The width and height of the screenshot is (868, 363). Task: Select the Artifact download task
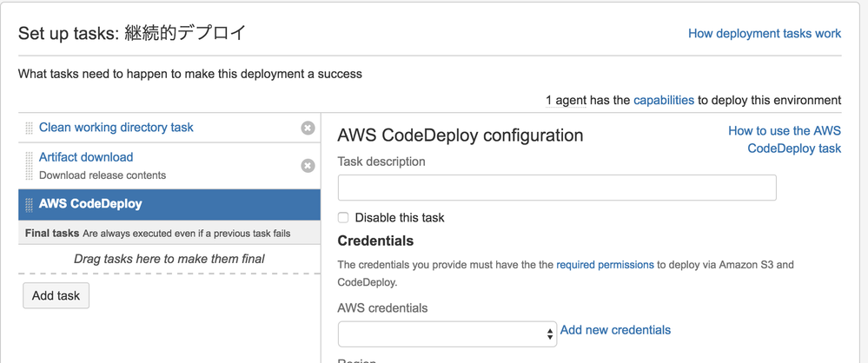point(86,157)
